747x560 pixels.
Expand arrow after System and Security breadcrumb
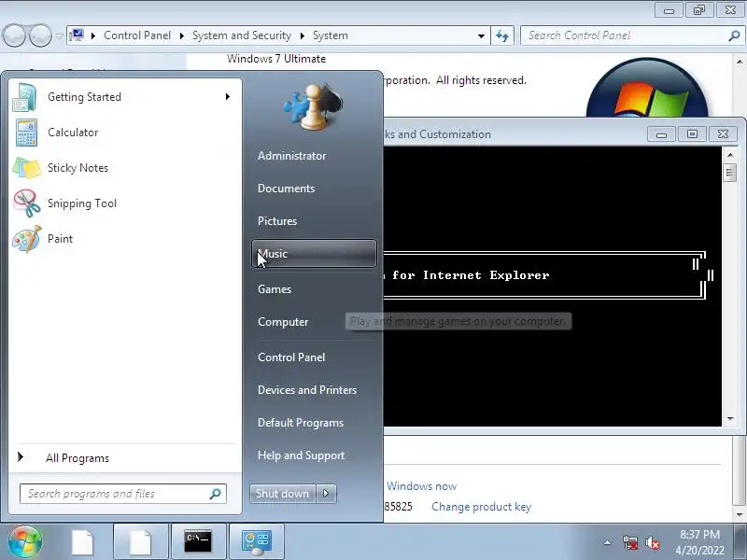(x=303, y=35)
